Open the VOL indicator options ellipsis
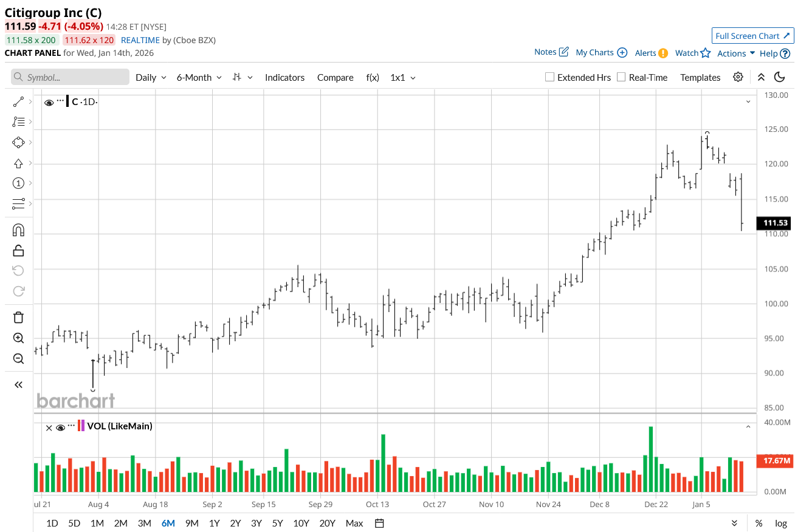Screen dimensions: 795x532 pyautogui.click(x=71, y=425)
